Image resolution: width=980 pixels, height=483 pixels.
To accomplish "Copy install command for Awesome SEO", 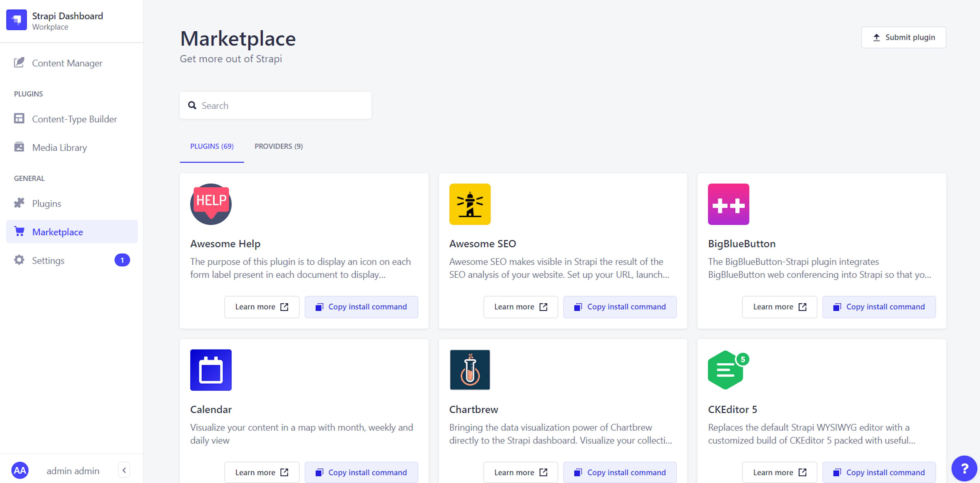I will point(620,307).
